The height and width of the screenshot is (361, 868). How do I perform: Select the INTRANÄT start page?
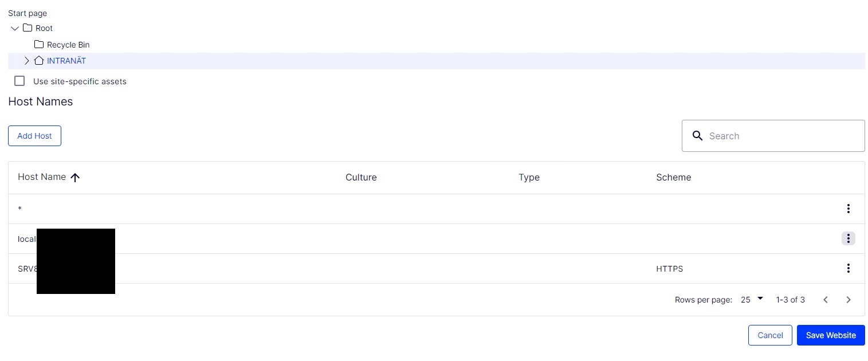(66, 61)
